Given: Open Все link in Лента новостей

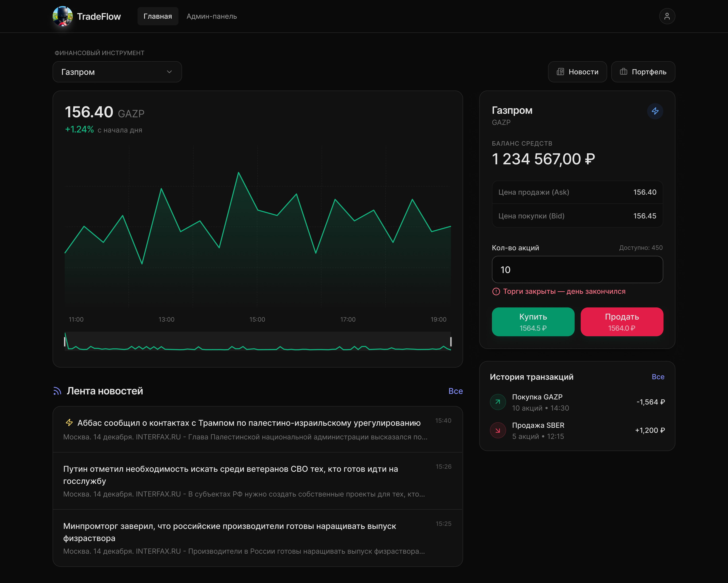Looking at the screenshot, I should 456,391.
